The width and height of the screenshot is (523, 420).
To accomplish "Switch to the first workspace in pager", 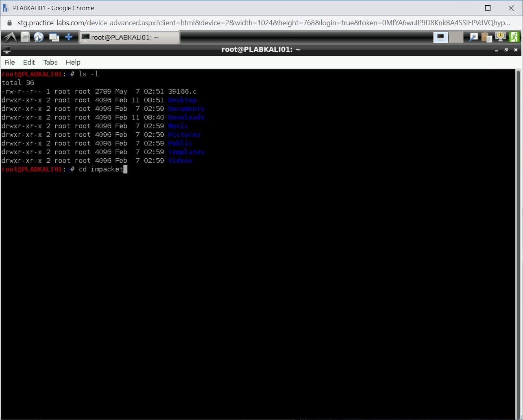I will [x=441, y=37].
